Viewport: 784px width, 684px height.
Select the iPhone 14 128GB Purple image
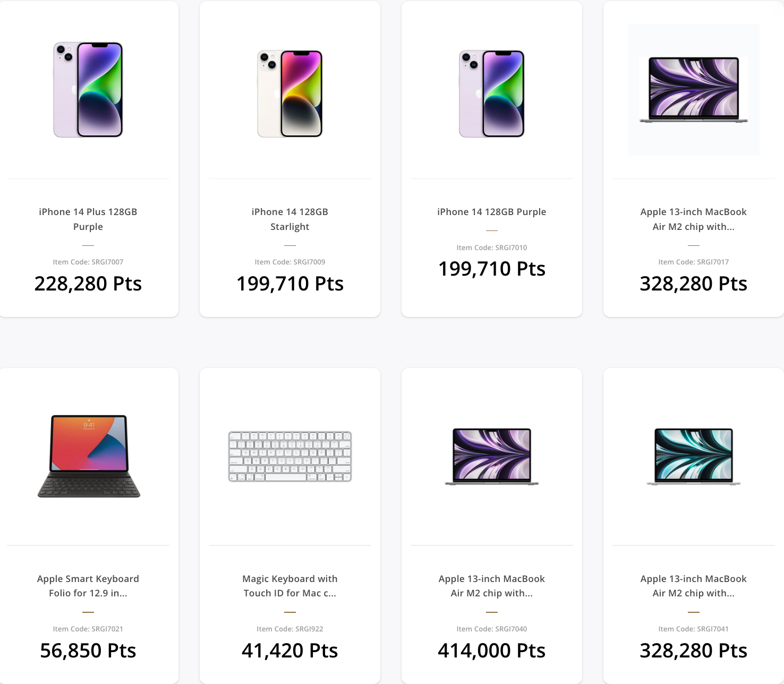(x=492, y=94)
